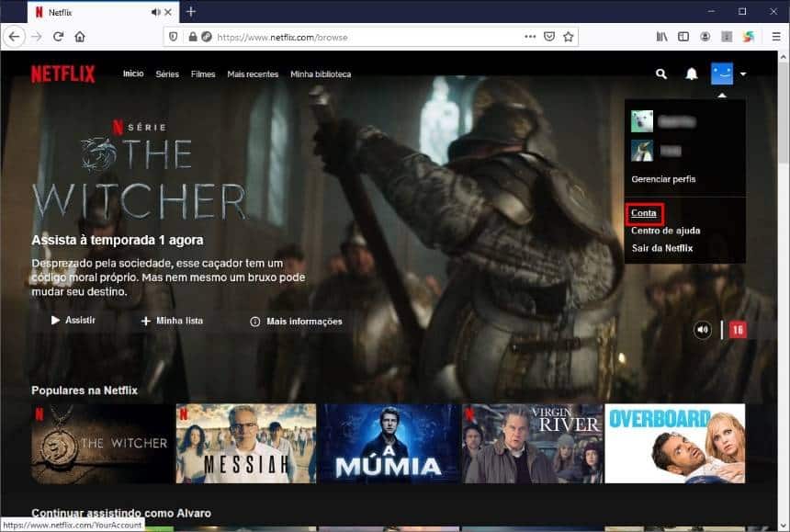Open Conta in the profile menu

point(644,213)
